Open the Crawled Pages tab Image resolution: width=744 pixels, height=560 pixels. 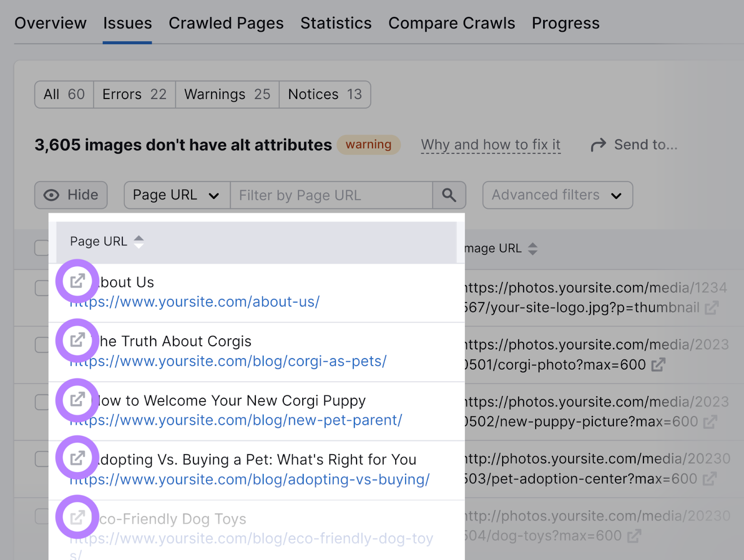[226, 23]
